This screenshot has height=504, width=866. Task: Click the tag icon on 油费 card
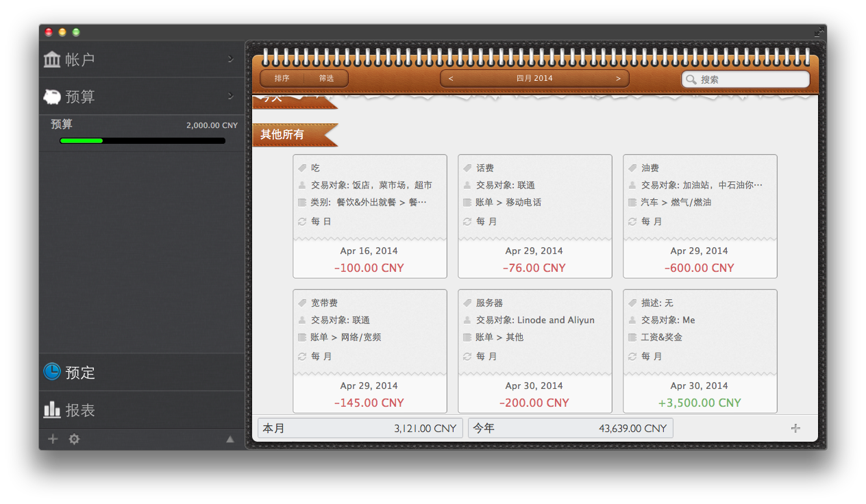coord(632,168)
